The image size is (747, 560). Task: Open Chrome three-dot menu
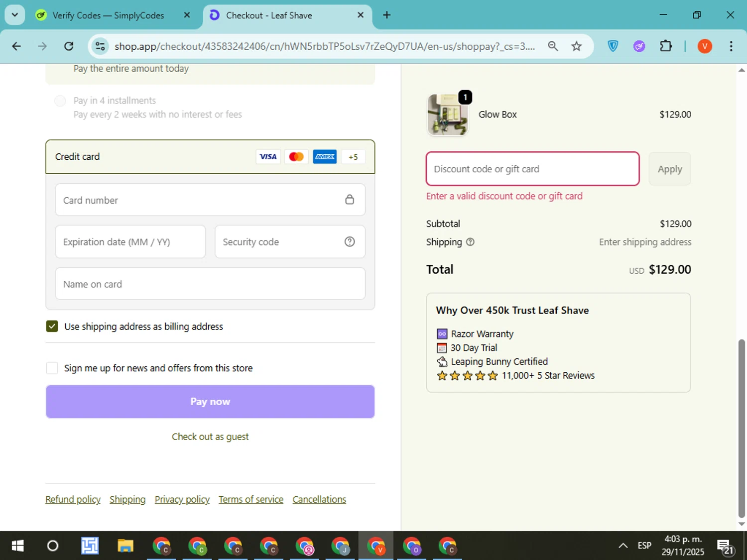[x=731, y=46]
